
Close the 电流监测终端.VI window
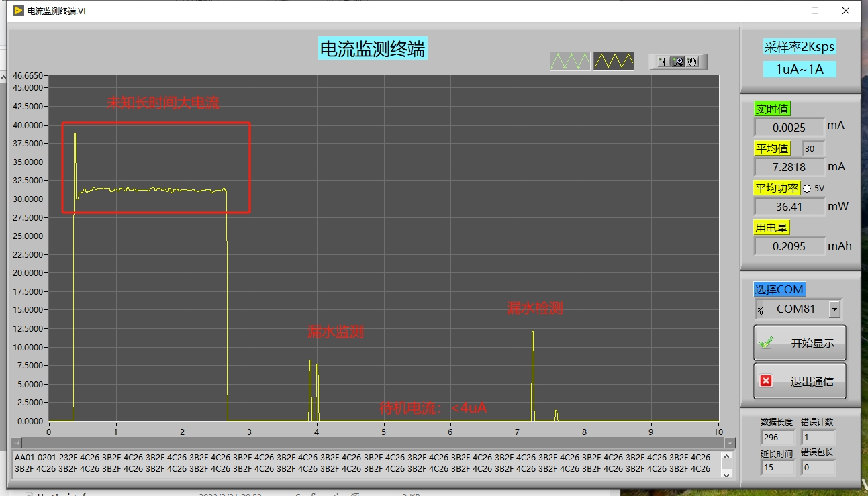[x=846, y=11]
